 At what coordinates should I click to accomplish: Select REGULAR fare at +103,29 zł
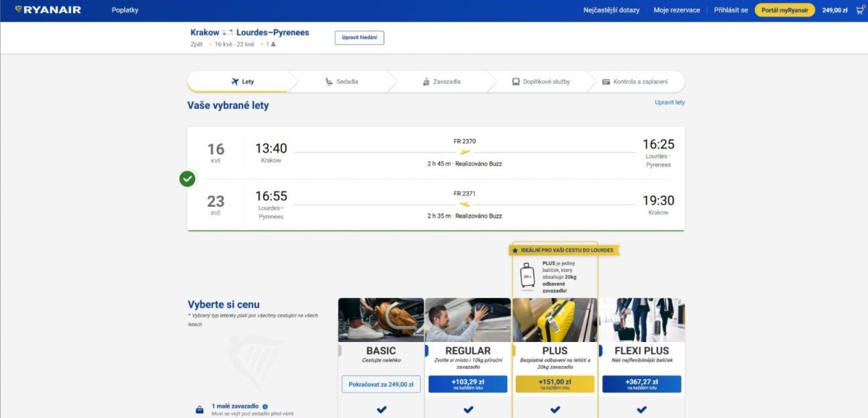click(468, 384)
